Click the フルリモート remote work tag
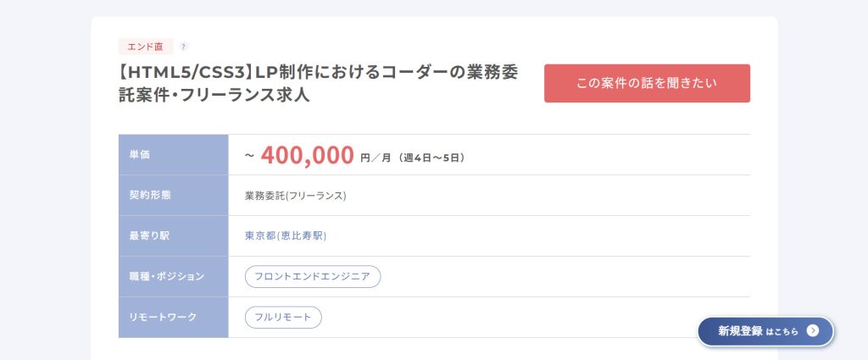Screen dimensions: 868x360 point(283,318)
